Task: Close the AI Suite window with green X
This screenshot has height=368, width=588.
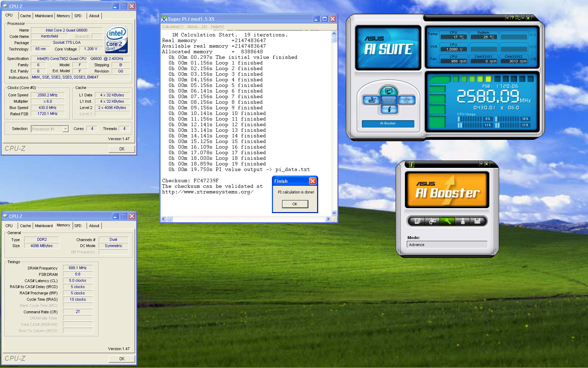Action: [528, 18]
